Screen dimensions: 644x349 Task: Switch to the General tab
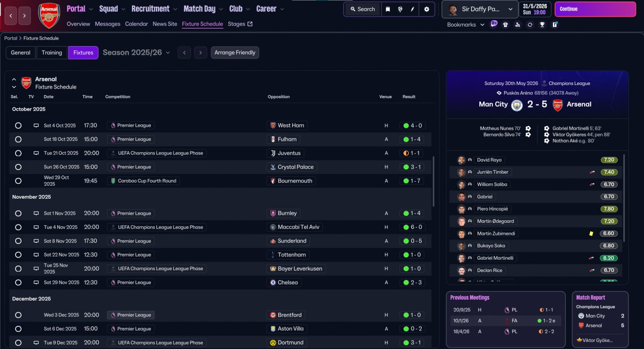21,53
